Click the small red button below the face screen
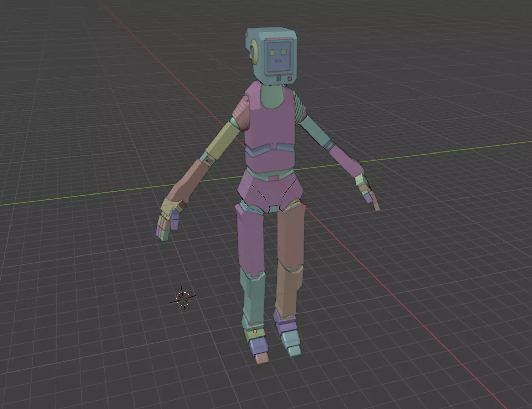The height and width of the screenshot is (409, 532). point(290,79)
